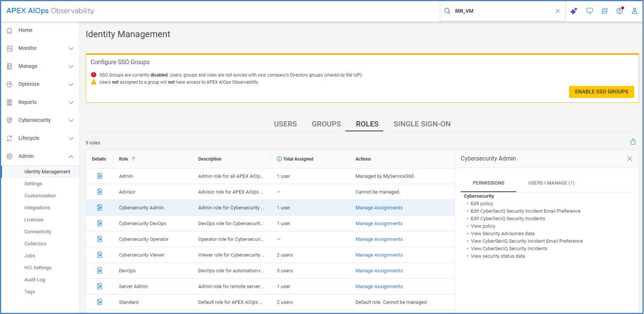Open Customization under Admin menu
This screenshot has height=314, width=644.
pos(40,196)
